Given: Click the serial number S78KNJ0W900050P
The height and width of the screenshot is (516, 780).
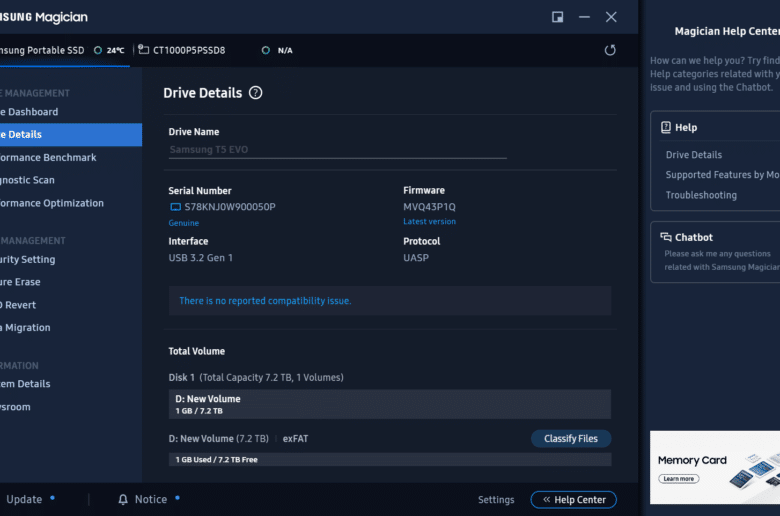Looking at the screenshot, I should click(230, 207).
